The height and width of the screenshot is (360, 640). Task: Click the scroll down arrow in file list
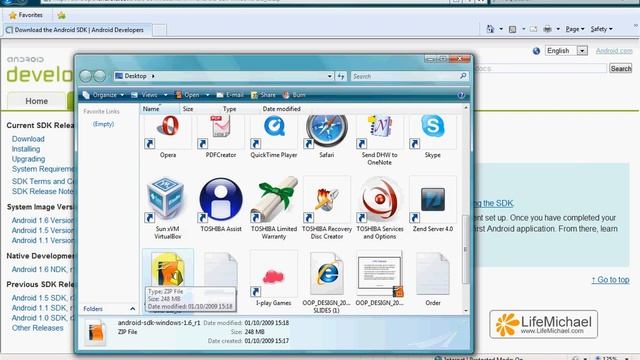(466, 311)
